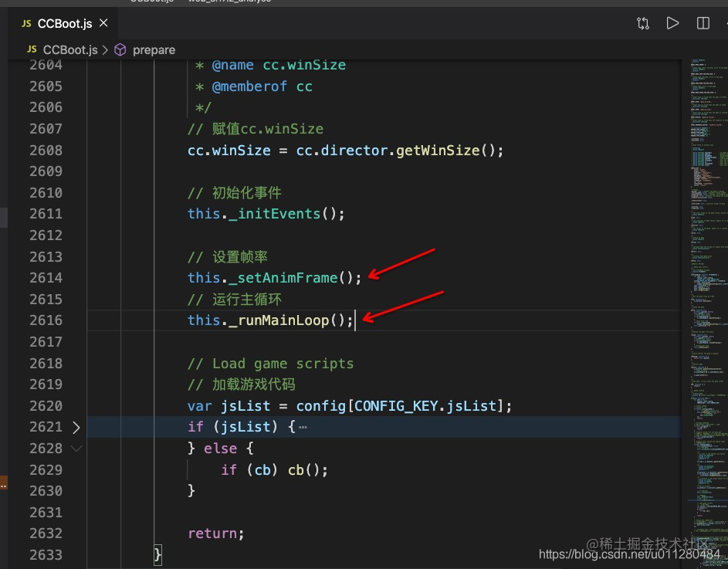Click the JS file icon in breadcrumb
This screenshot has width=728, height=569.
pyautogui.click(x=32, y=49)
